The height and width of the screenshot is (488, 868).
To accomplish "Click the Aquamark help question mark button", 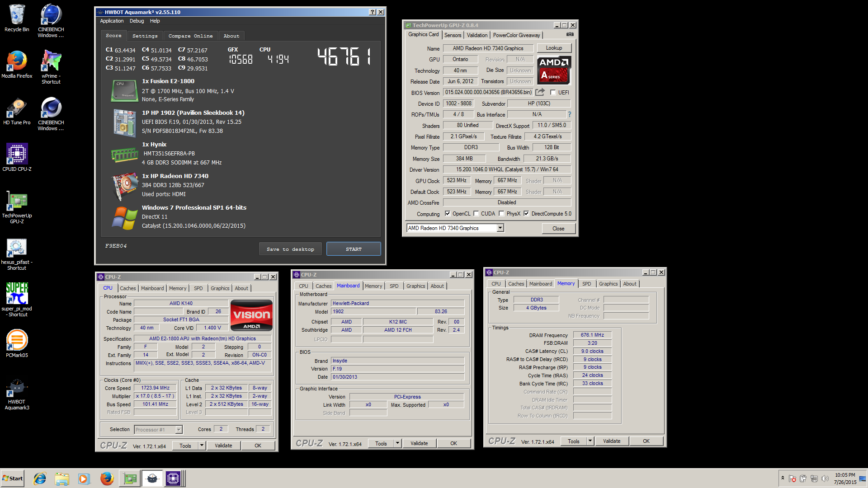I will click(372, 12).
